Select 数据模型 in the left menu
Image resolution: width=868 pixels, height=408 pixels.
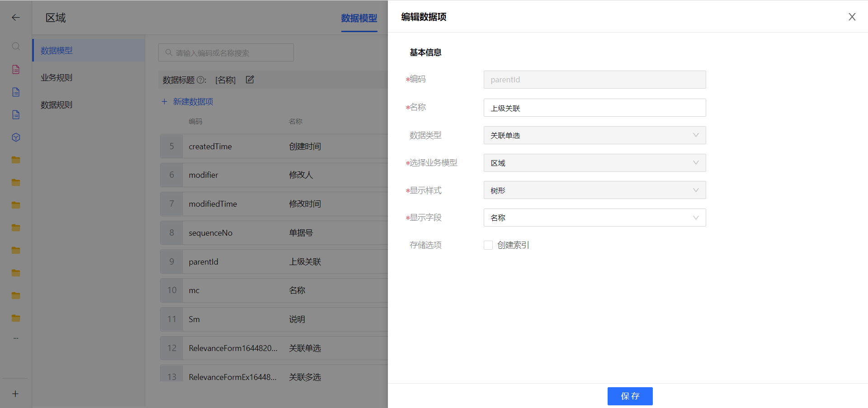pos(89,50)
